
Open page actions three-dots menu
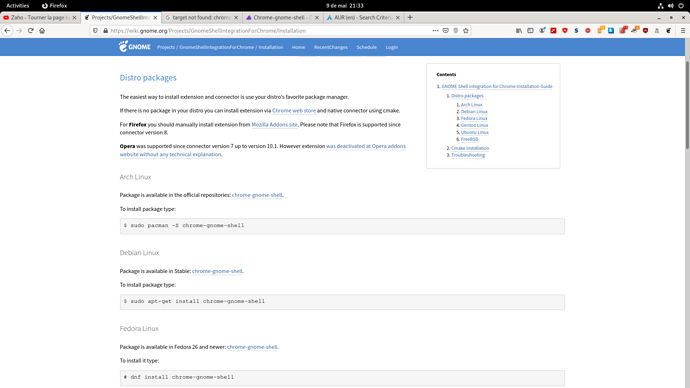[435, 31]
